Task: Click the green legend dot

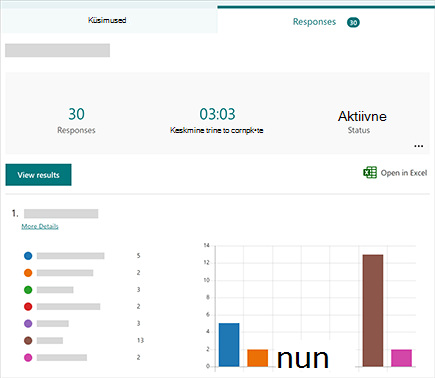Action: pyautogui.click(x=28, y=290)
